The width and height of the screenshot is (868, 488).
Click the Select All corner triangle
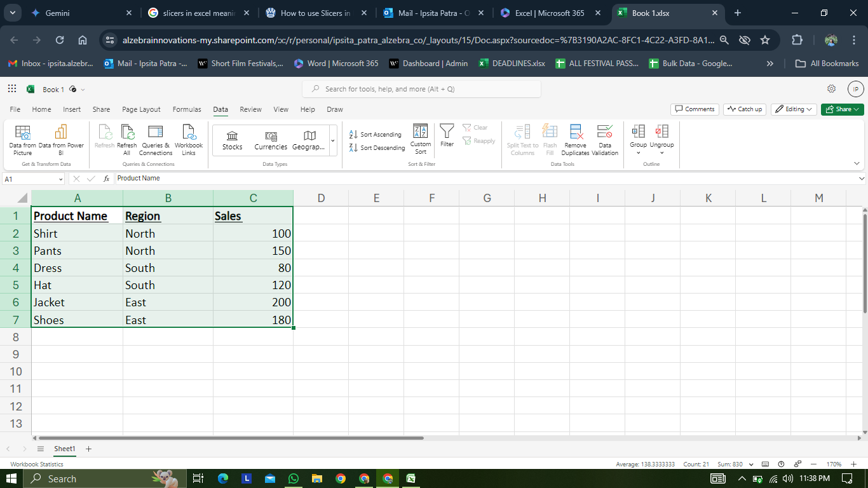(22, 198)
